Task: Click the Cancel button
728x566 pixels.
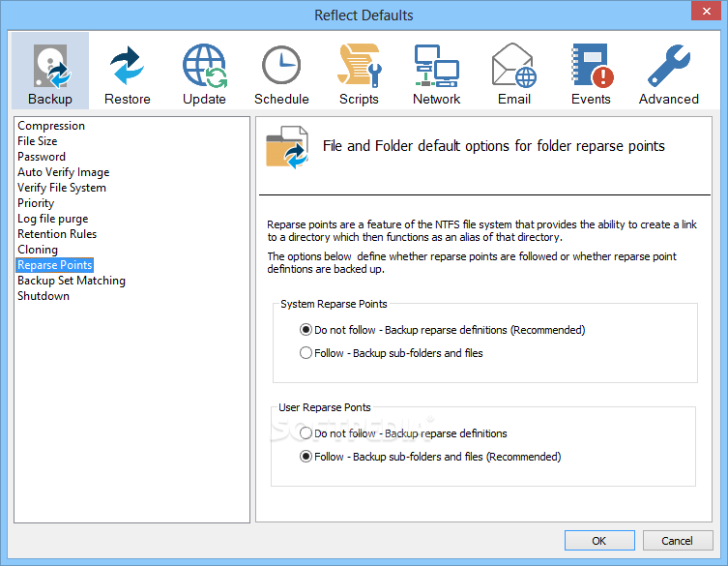Action: pos(678,541)
